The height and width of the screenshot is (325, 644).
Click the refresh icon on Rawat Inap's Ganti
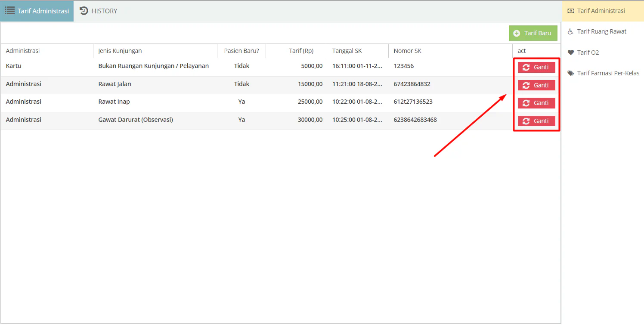pyautogui.click(x=526, y=103)
